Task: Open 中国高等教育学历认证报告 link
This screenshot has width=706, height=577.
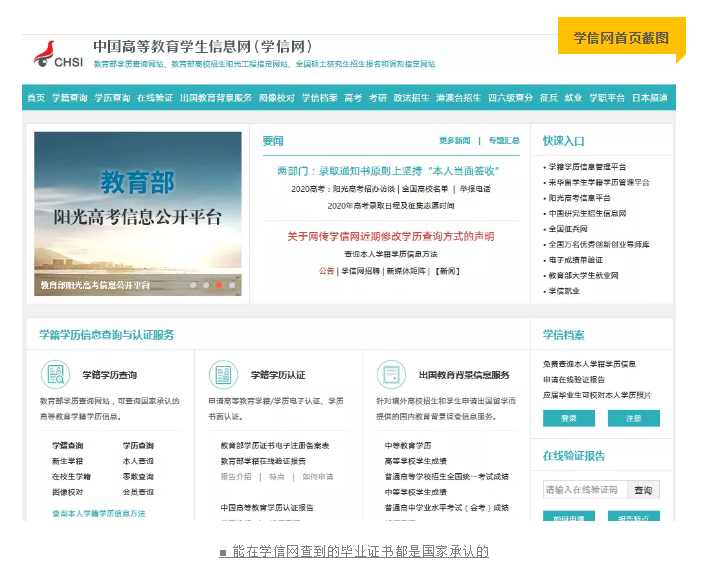Action: [267, 508]
